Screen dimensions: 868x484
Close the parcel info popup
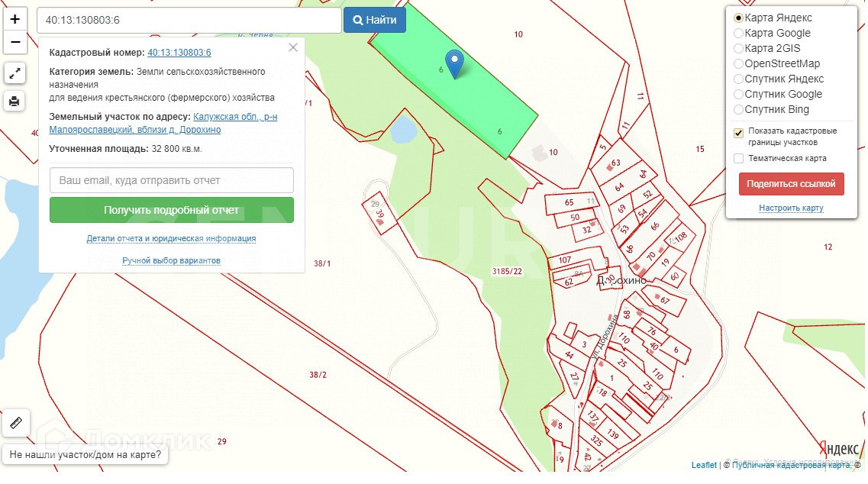point(293,48)
